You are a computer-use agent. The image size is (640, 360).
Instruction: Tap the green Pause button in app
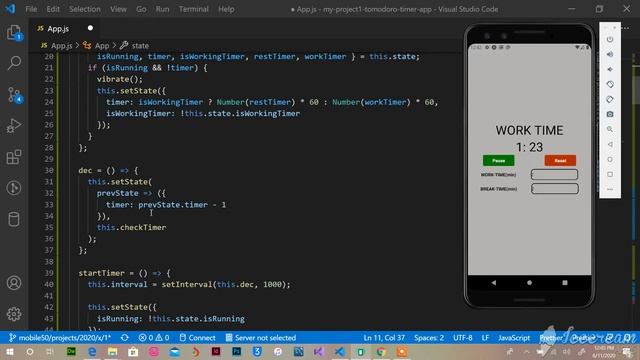tap(498, 160)
